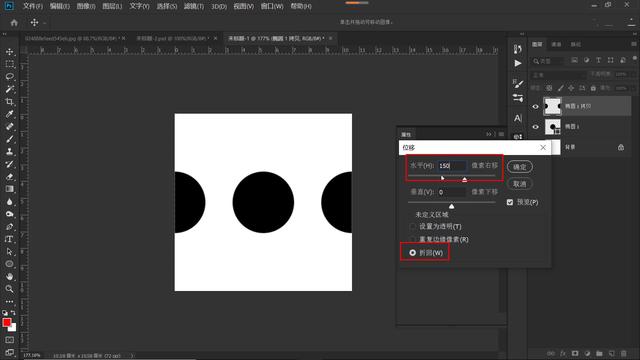Swap foreground and background colors
This screenshot has width=640, height=360.
point(13,313)
